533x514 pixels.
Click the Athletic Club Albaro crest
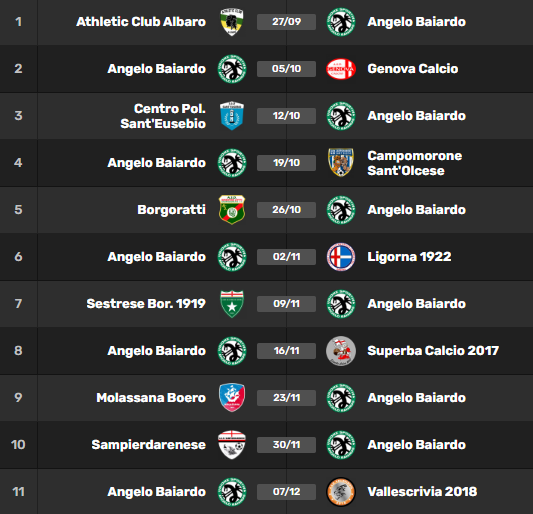point(232,22)
